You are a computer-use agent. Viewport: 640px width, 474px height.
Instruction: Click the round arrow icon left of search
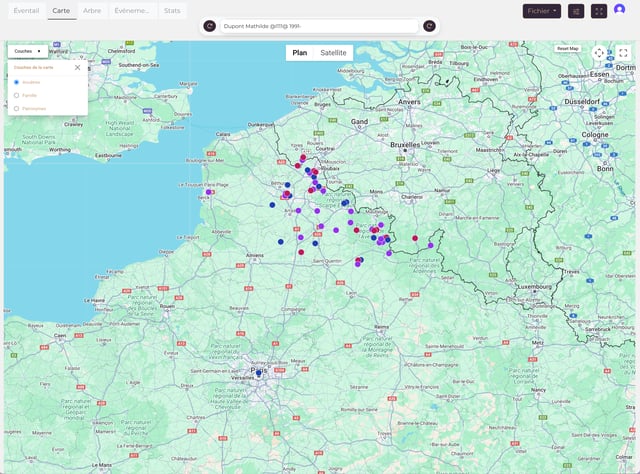coord(209,26)
